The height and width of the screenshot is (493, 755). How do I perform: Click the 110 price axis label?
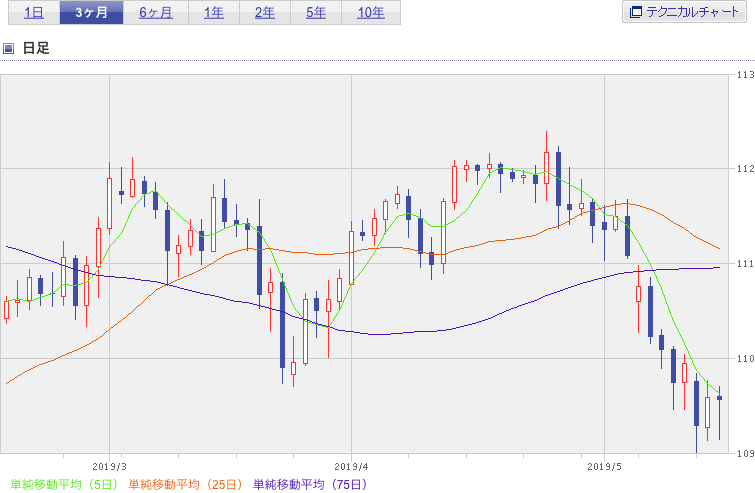745,359
